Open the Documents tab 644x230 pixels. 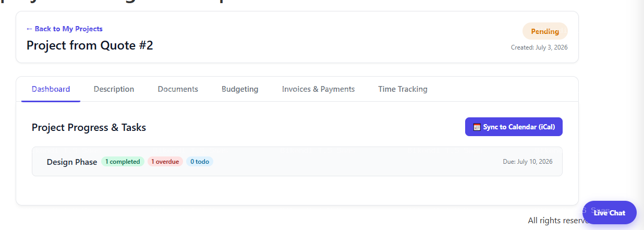point(178,89)
